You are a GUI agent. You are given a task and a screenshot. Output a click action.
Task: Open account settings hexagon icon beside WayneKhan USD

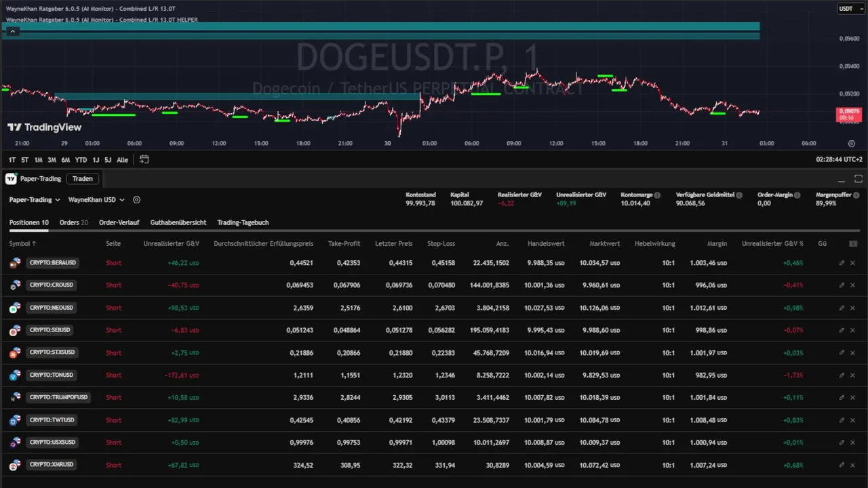[137, 200]
